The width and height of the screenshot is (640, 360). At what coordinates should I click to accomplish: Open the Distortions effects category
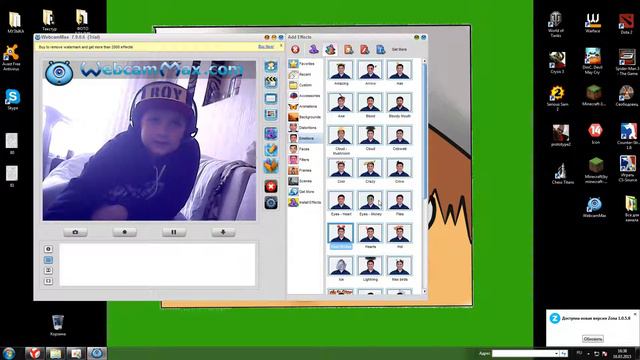305,127
